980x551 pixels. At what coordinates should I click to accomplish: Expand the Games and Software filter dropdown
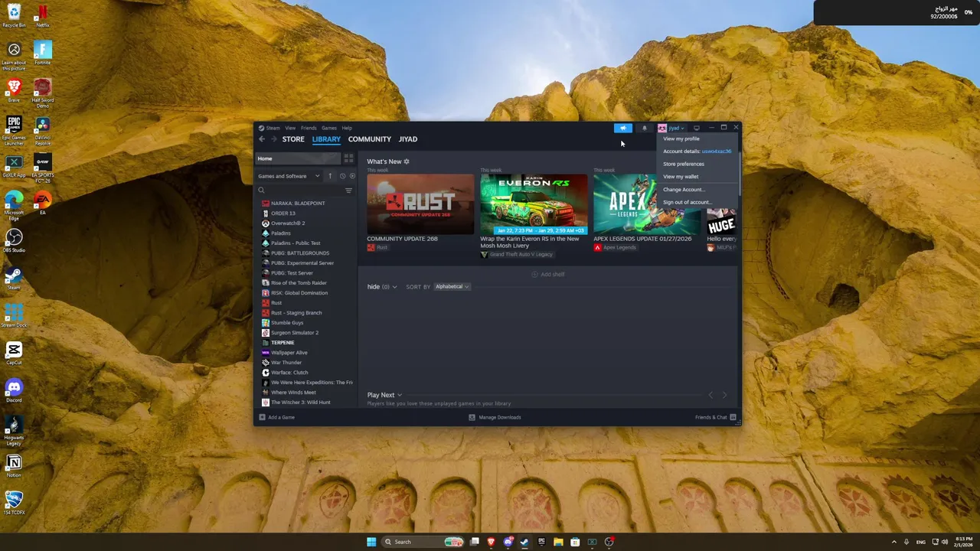pyautogui.click(x=289, y=176)
